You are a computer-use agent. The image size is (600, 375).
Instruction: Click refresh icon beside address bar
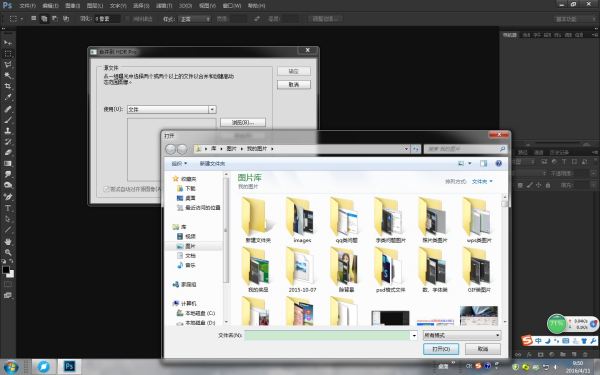416,149
